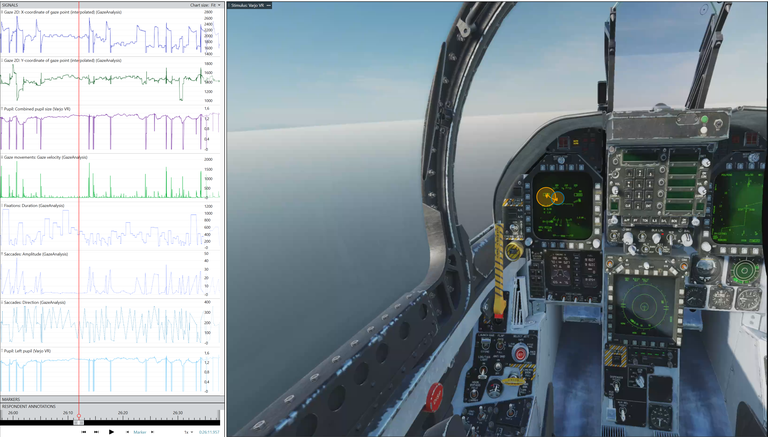
Task: Click the timeline scrubber handle
Action: point(78,422)
